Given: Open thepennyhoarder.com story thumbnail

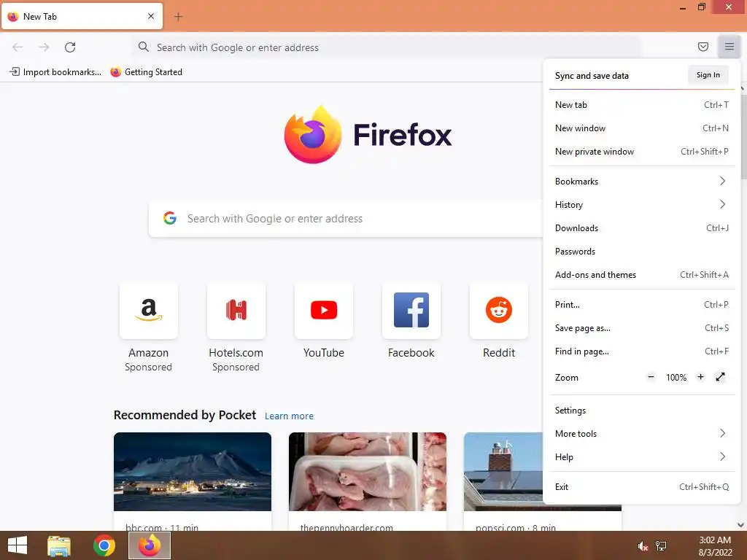Looking at the screenshot, I should (368, 472).
